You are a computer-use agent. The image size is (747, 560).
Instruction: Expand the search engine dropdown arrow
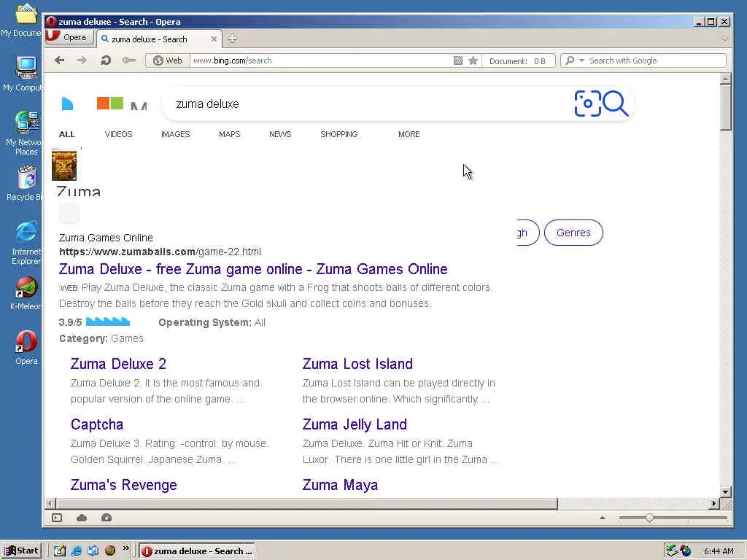[581, 61]
